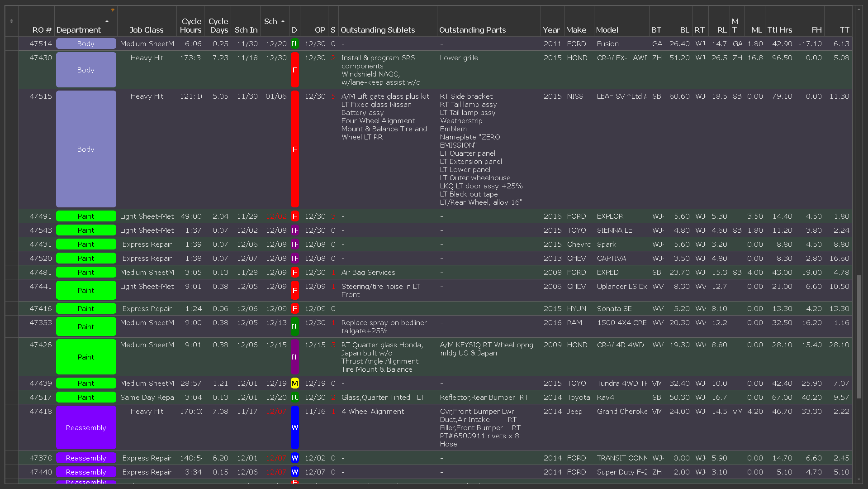Image resolution: width=868 pixels, height=489 pixels.
Task: Click 'LEAF SV' model cell
Action: coord(621,96)
